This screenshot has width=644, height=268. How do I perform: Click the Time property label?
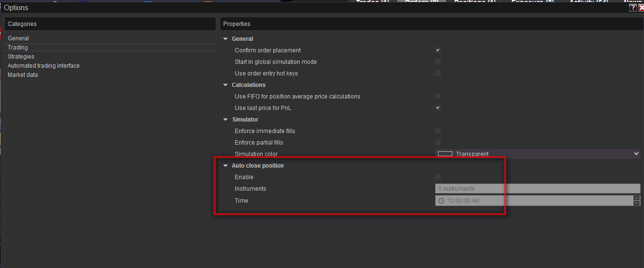coord(242,201)
